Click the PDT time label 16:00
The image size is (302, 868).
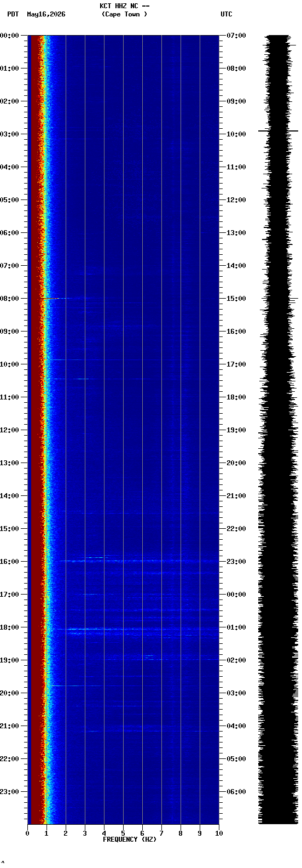point(10,562)
